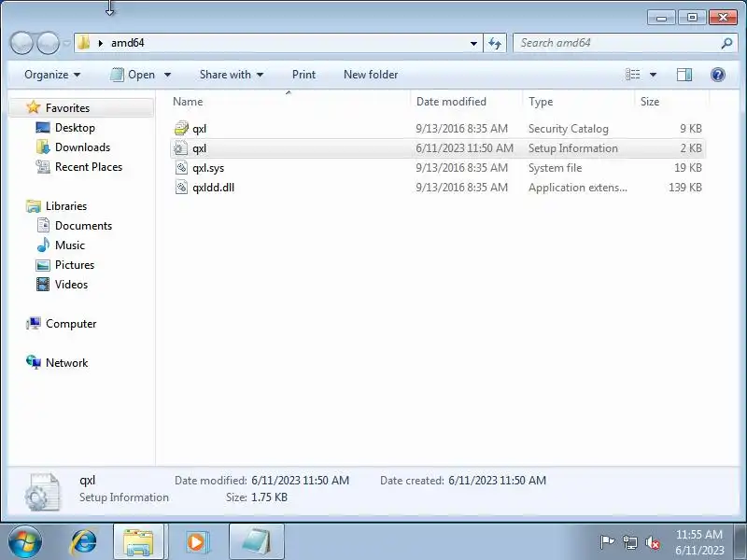Viewport: 747px width, 560px height.
Task: Click the muted volume icon in tray
Action: click(x=652, y=542)
